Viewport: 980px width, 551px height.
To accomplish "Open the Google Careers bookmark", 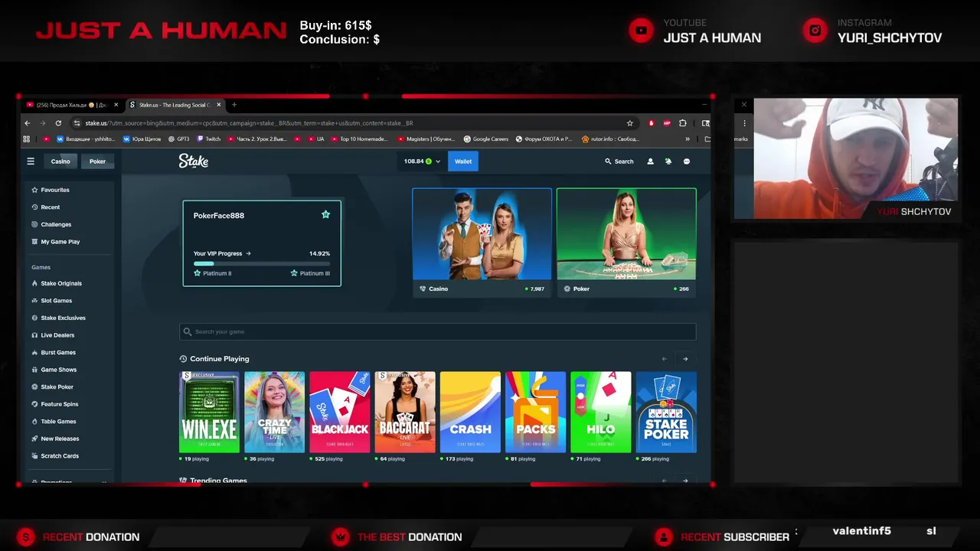I will pyautogui.click(x=486, y=139).
